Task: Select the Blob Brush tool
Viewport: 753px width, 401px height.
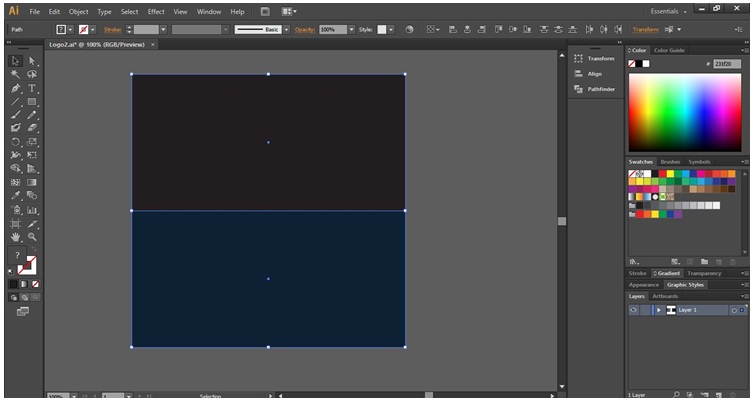Action: (15, 128)
